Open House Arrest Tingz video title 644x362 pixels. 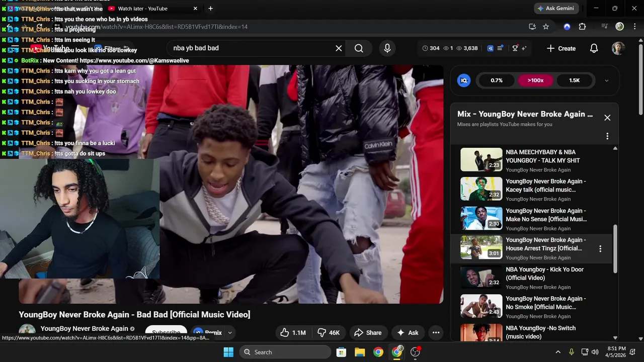coord(546,244)
